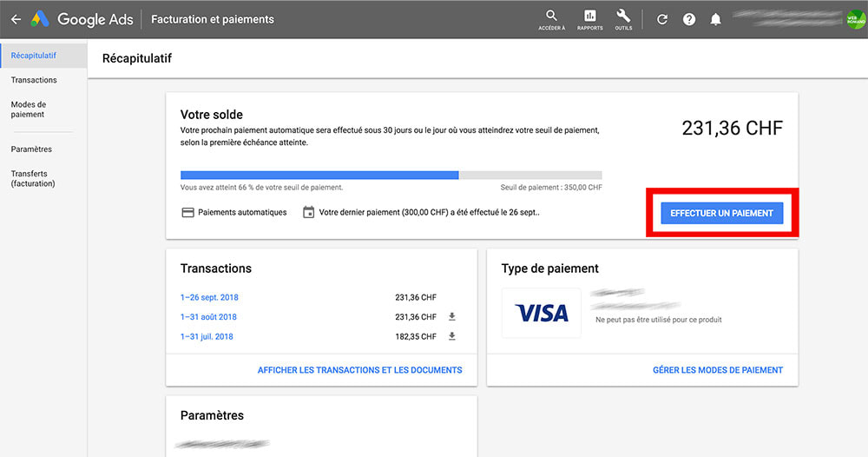Image resolution: width=868 pixels, height=457 pixels.
Task: Go to Paramètres in the sidebar
Action: [31, 149]
